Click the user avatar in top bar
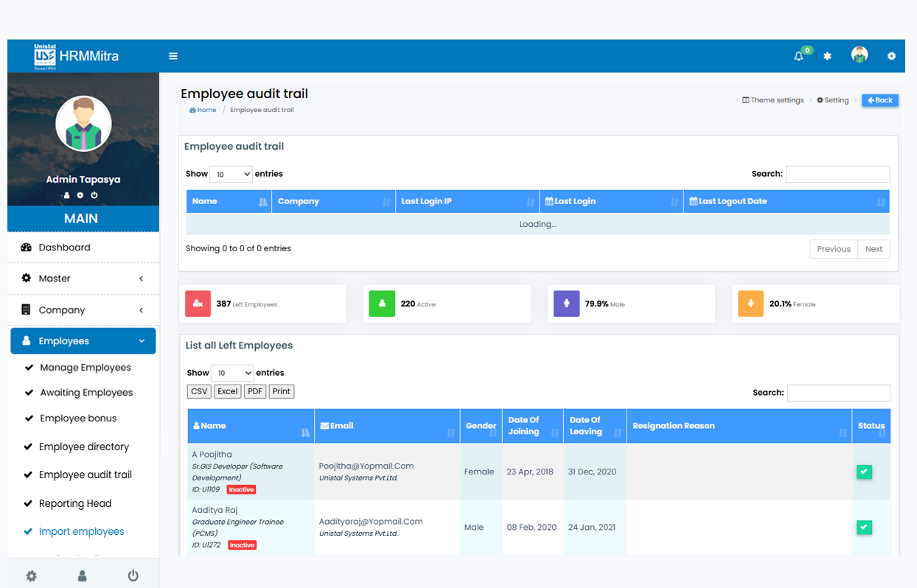Image resolution: width=917 pixels, height=588 pixels. [859, 55]
